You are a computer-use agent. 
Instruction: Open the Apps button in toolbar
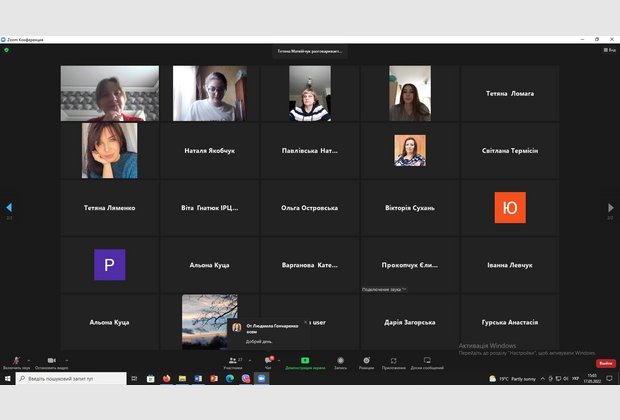click(x=393, y=361)
